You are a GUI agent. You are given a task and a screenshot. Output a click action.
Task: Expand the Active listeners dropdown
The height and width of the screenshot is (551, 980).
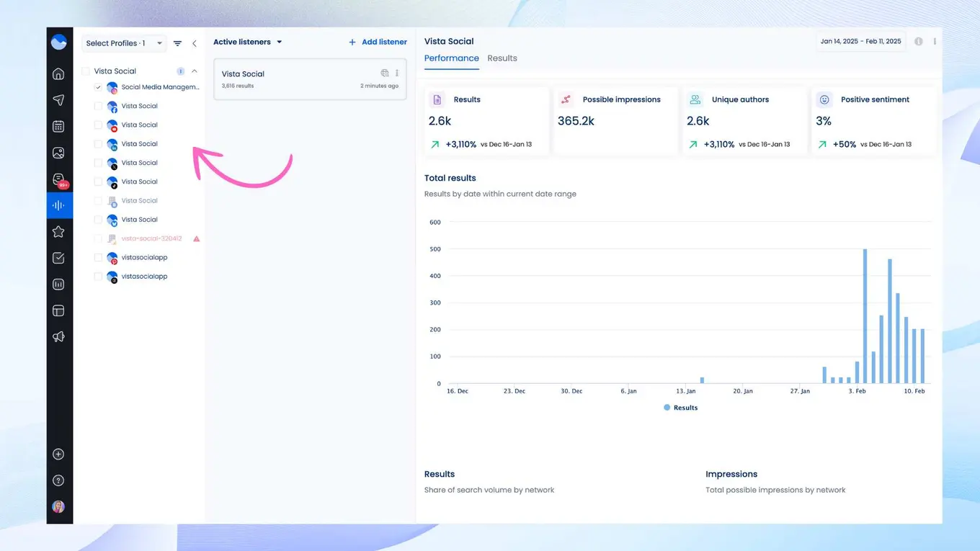pos(247,42)
